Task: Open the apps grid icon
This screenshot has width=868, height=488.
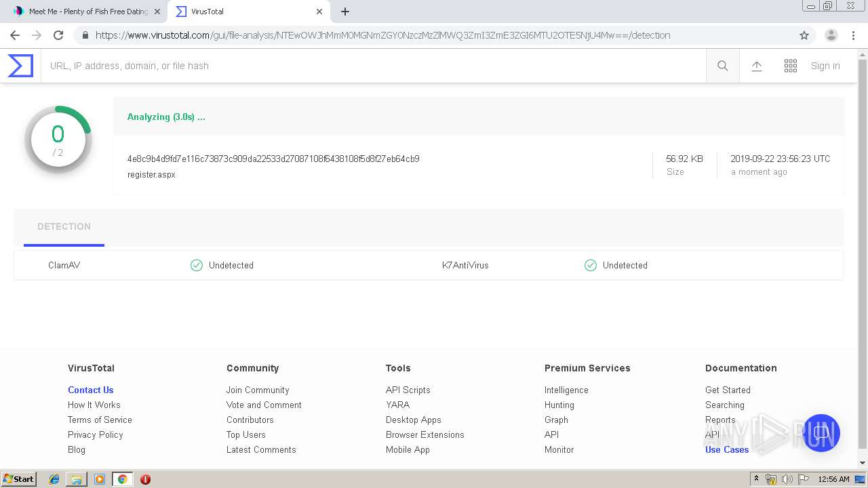Action: click(791, 66)
